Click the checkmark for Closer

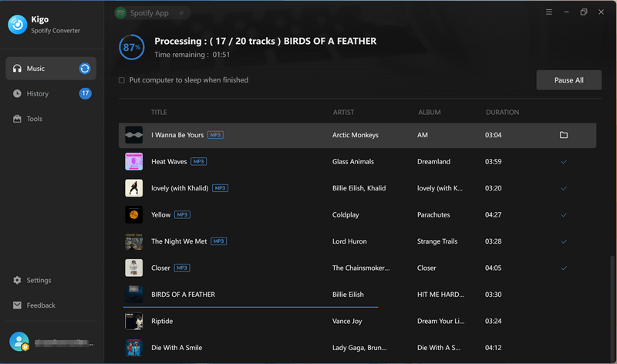point(564,268)
